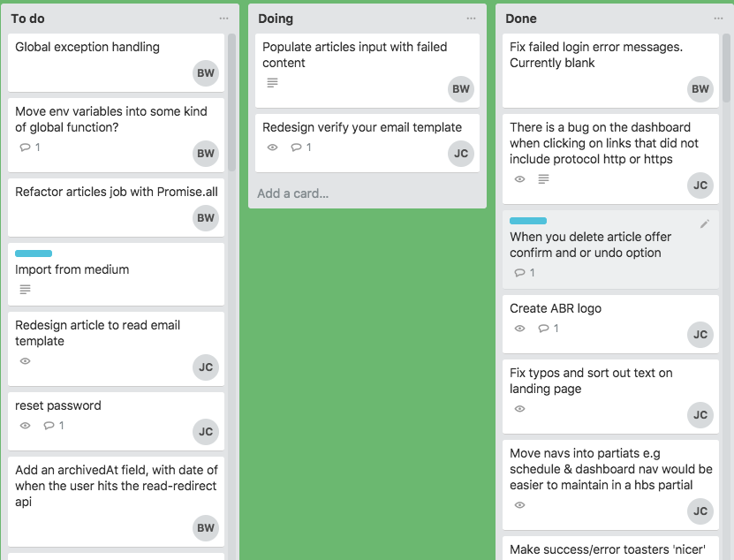
Task: Click the pencil edit icon on delete article card
Action: tap(705, 224)
